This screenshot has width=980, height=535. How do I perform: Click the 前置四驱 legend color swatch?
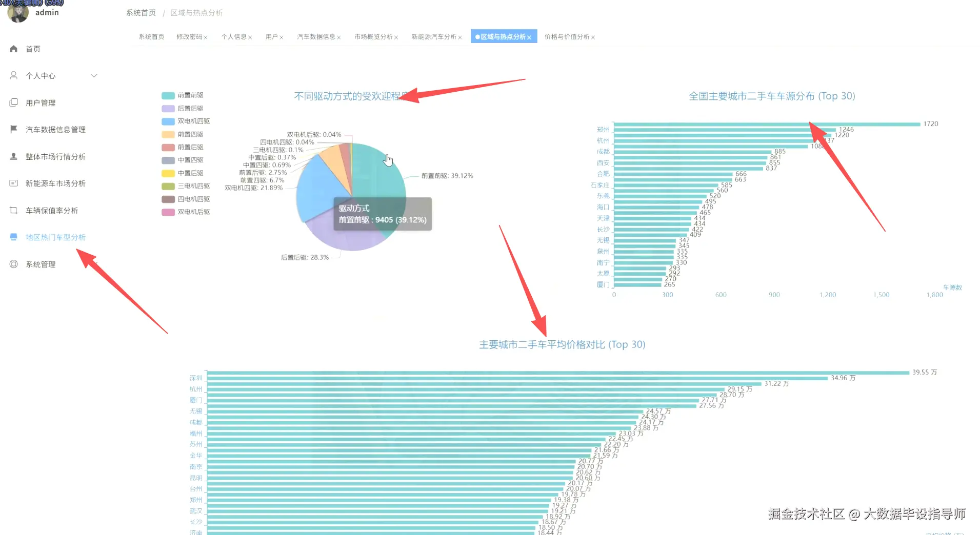(168, 134)
